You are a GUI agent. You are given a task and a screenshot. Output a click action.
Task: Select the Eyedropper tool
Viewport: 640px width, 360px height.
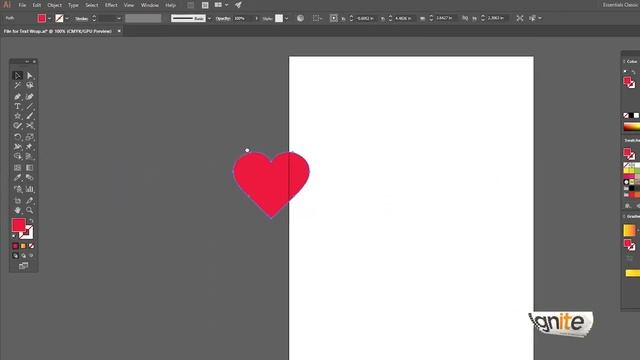tap(18, 178)
